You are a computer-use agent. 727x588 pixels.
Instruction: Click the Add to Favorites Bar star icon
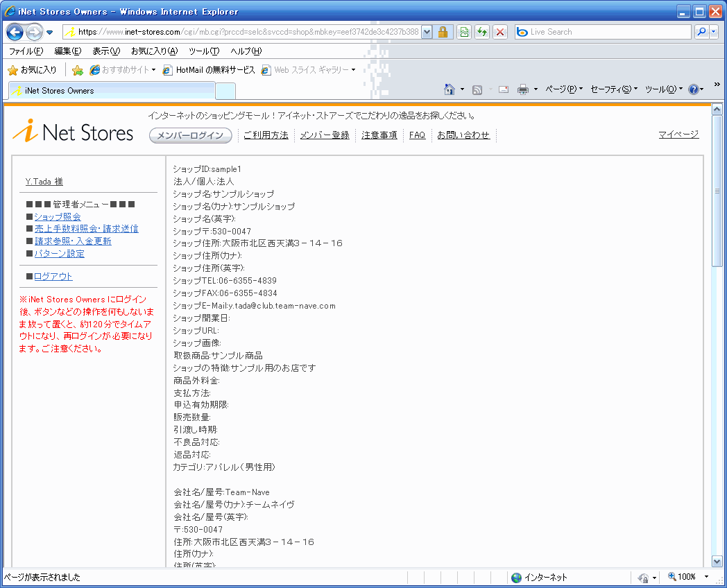coord(78,70)
